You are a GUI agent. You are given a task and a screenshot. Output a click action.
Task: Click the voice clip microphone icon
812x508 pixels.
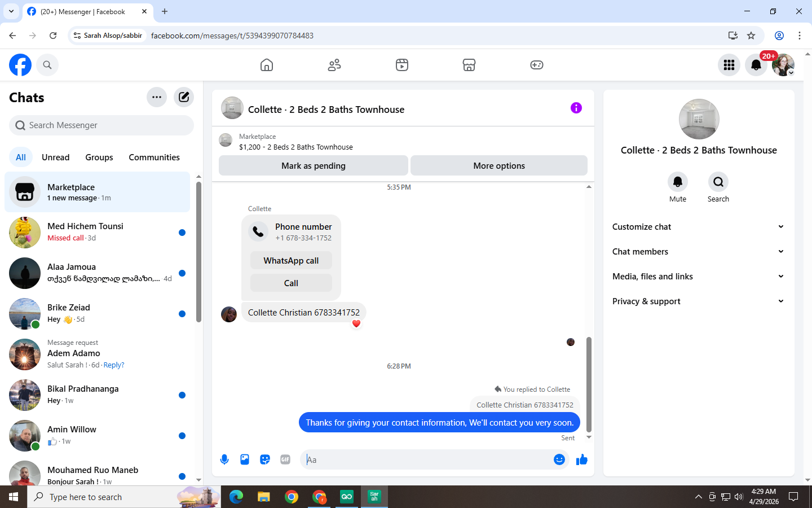coord(224,459)
